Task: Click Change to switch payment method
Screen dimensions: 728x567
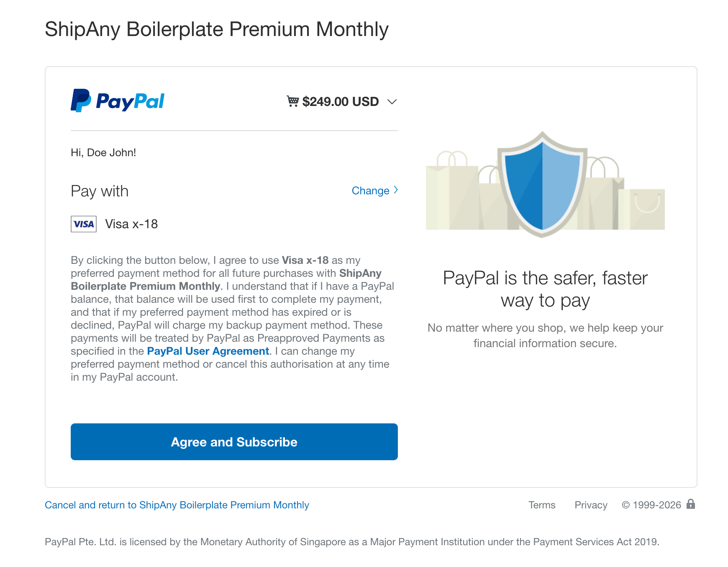Action: point(370,191)
